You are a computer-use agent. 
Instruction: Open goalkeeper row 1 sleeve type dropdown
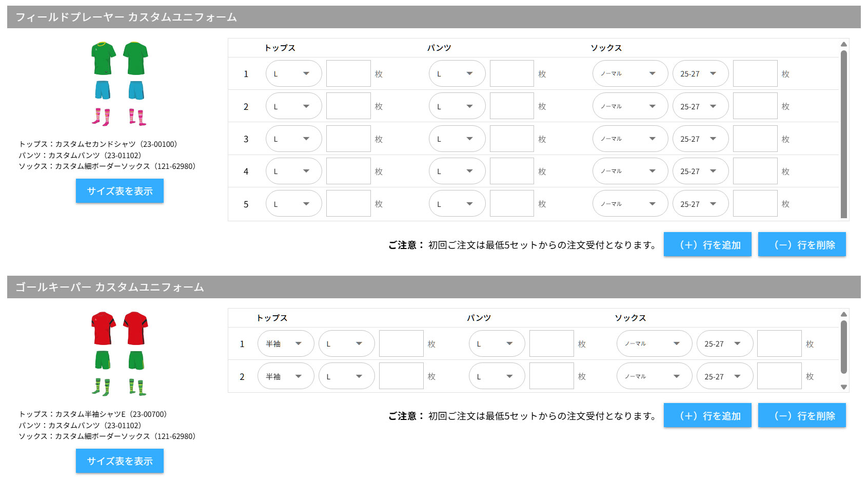click(285, 344)
